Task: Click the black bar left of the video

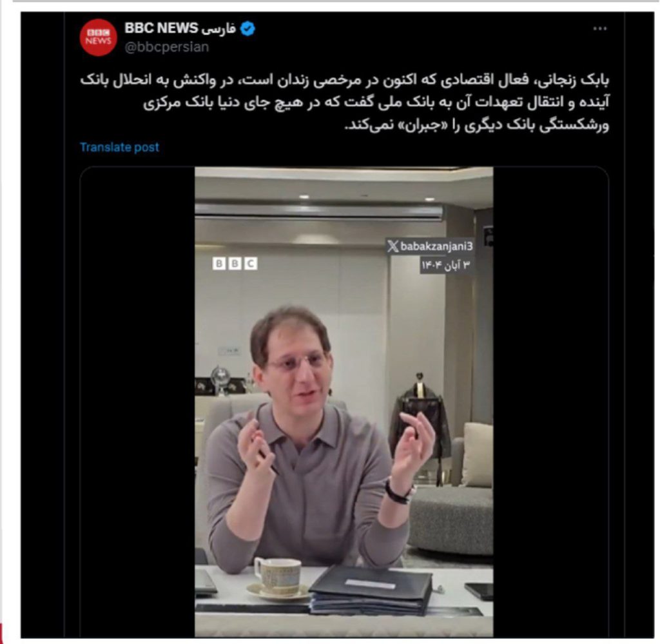Action: 138,402
